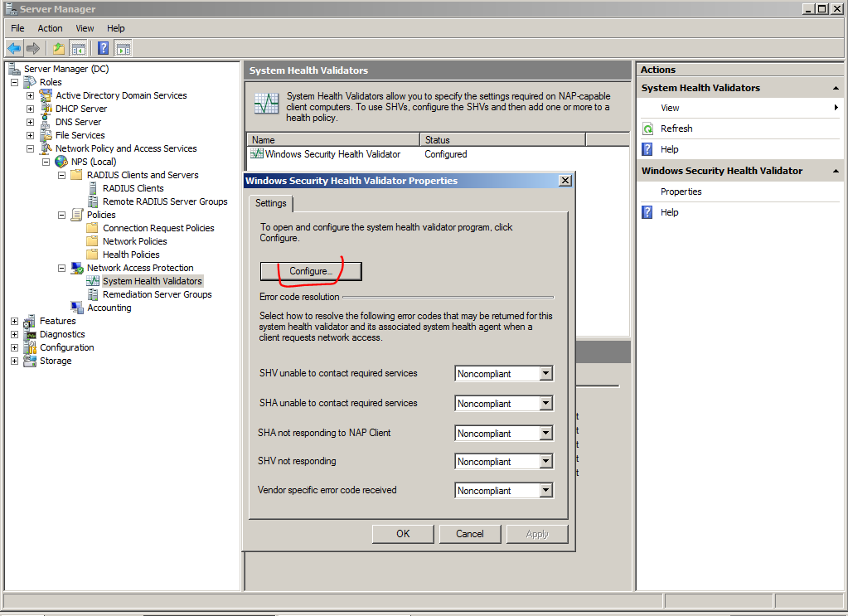Viewport: 848px width, 616px height.
Task: Collapse System Health Validators actions section
Action: pyautogui.click(x=836, y=88)
